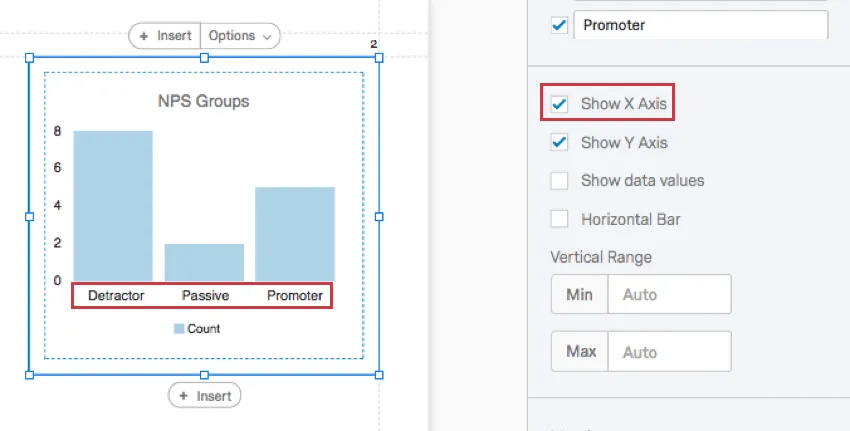Screen dimensions: 850x431
Task: Select the Promoter bar in chart
Action: [295, 234]
